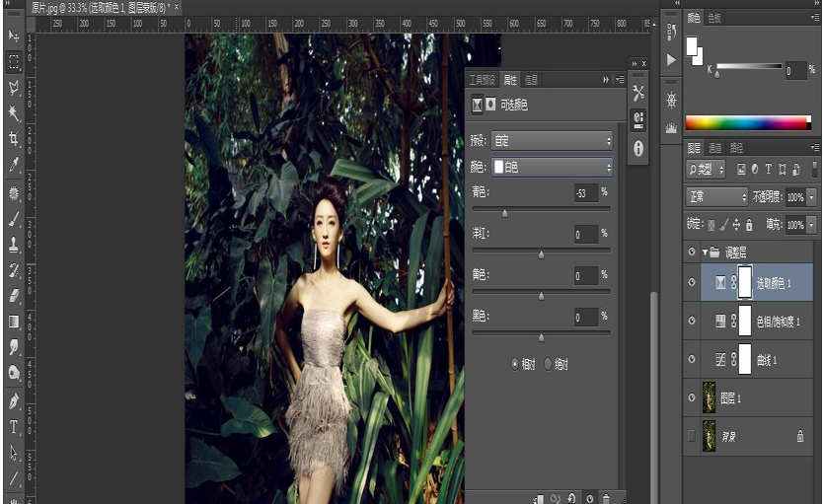Delete adjustment layer trash icon
823x504 pixels.
click(x=606, y=498)
